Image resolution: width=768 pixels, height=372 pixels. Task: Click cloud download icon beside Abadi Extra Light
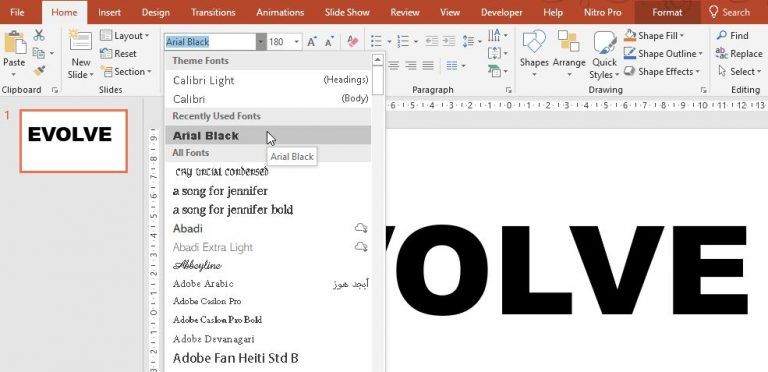click(x=361, y=247)
